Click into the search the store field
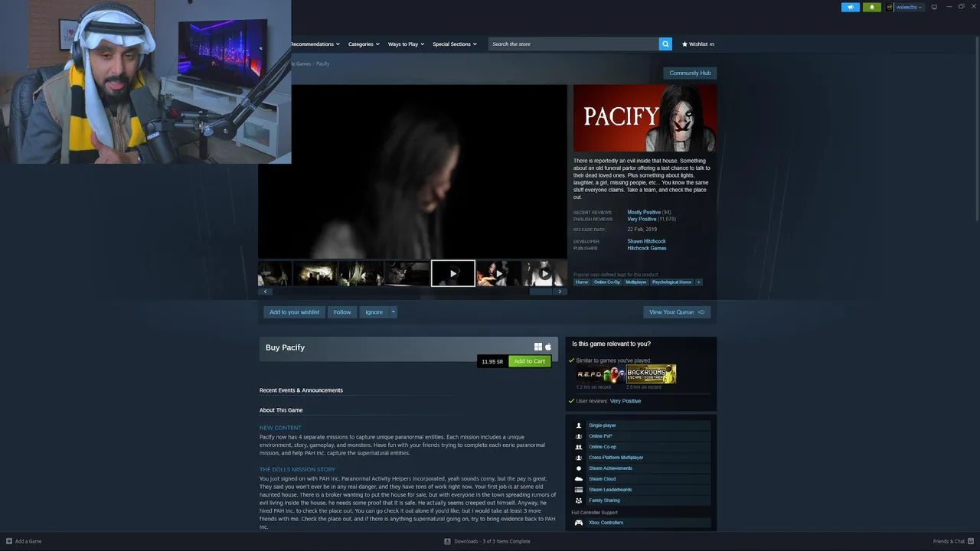 (573, 44)
